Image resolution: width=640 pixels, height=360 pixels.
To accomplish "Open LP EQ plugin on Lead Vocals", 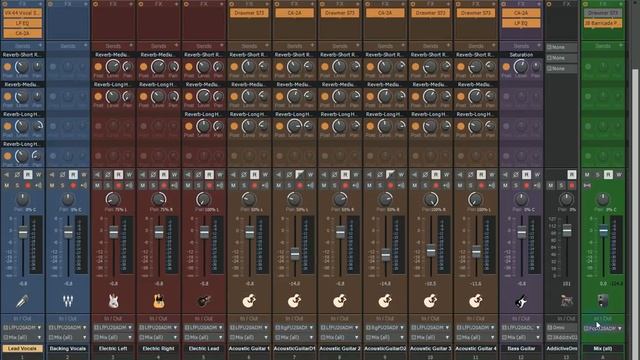I will pyautogui.click(x=22, y=23).
